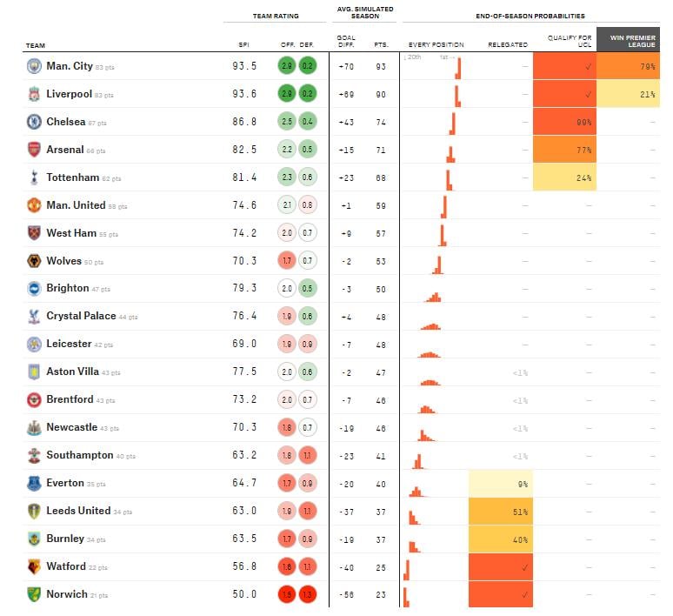
Task: Click Leeds United's 51% relegated cell
Action: [501, 512]
